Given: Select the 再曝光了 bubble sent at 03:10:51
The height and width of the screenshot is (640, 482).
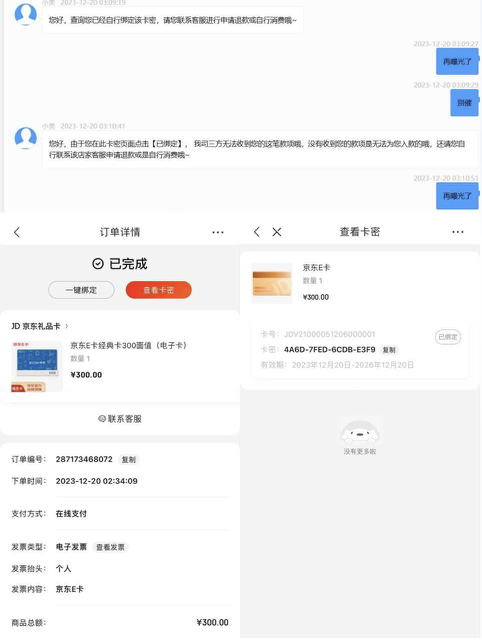Looking at the screenshot, I should click(x=457, y=196).
